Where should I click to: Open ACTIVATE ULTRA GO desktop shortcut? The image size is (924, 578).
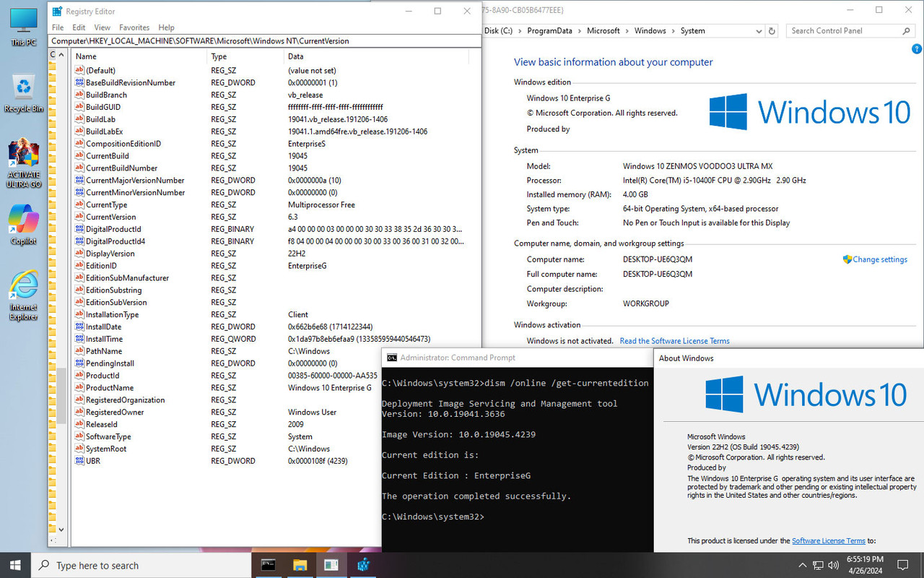click(23, 163)
